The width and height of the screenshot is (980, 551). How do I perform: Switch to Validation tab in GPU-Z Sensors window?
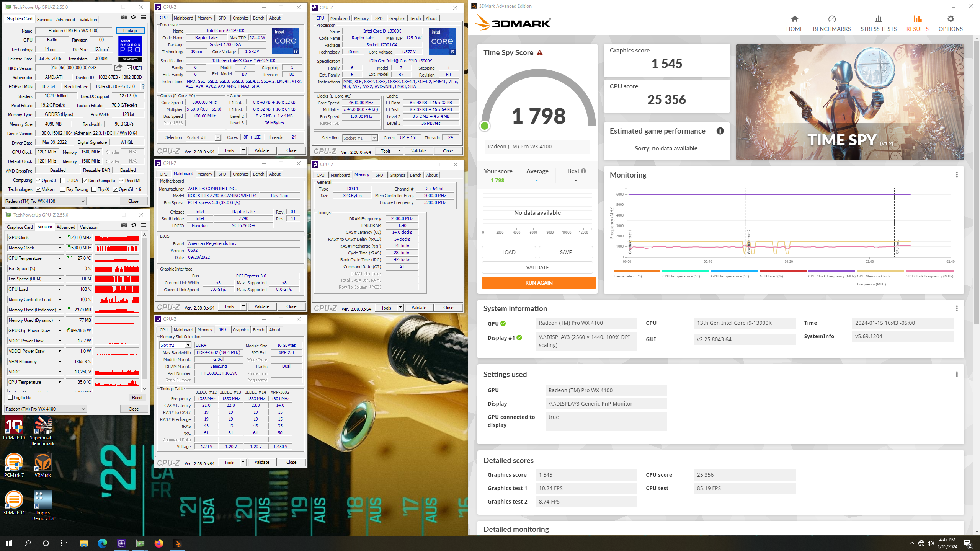88,227
